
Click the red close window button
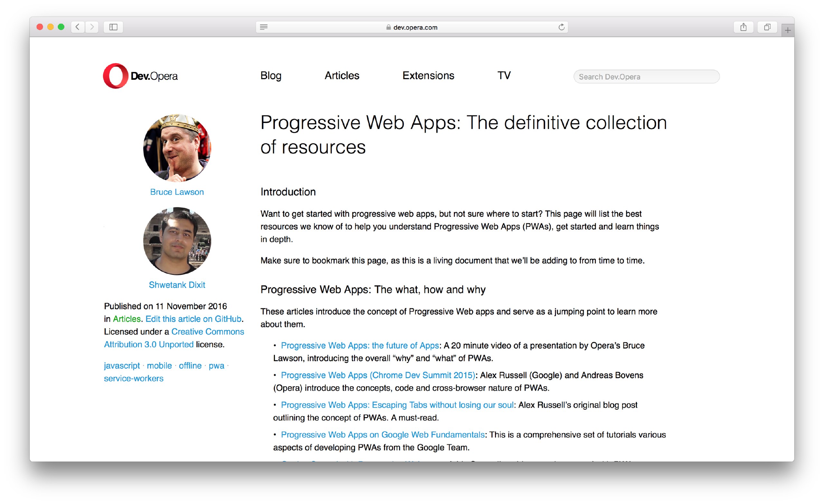pyautogui.click(x=40, y=27)
